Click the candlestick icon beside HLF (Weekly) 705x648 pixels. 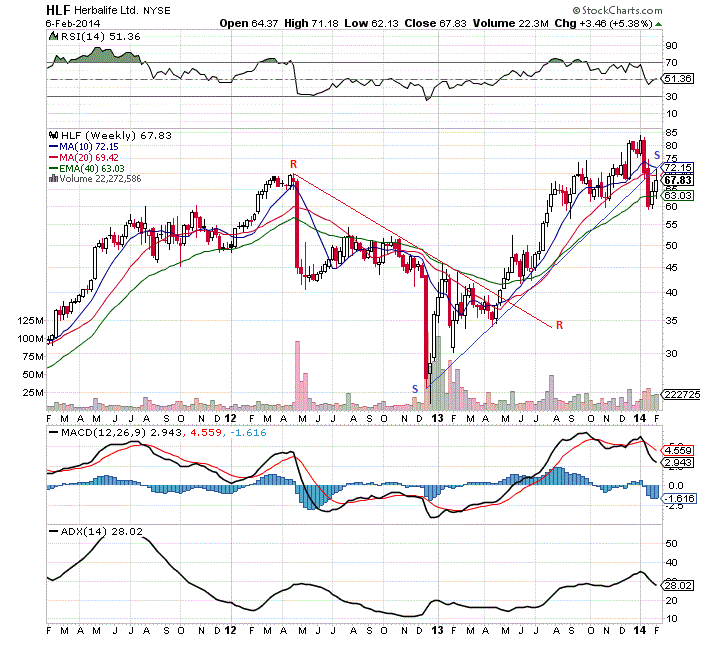[x=54, y=135]
